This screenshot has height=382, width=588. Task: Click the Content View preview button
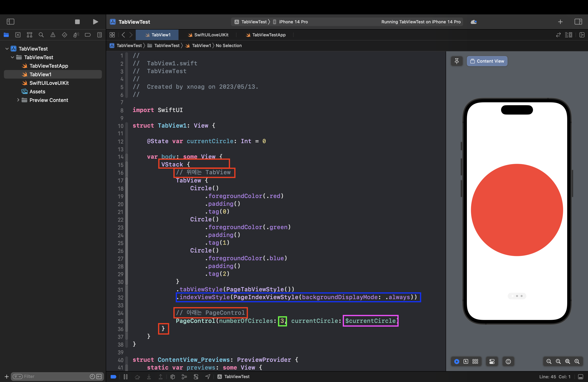coord(487,61)
